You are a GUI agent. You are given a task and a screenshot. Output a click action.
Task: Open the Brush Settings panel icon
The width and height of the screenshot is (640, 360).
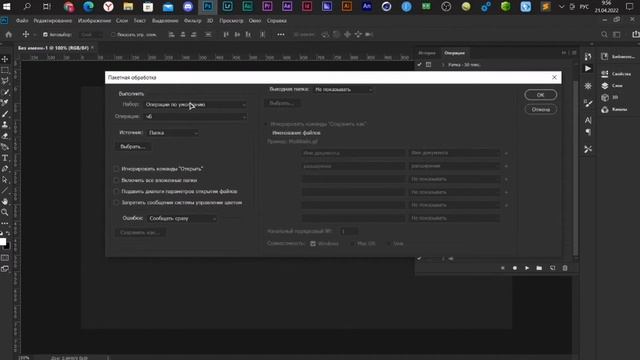tap(588, 104)
